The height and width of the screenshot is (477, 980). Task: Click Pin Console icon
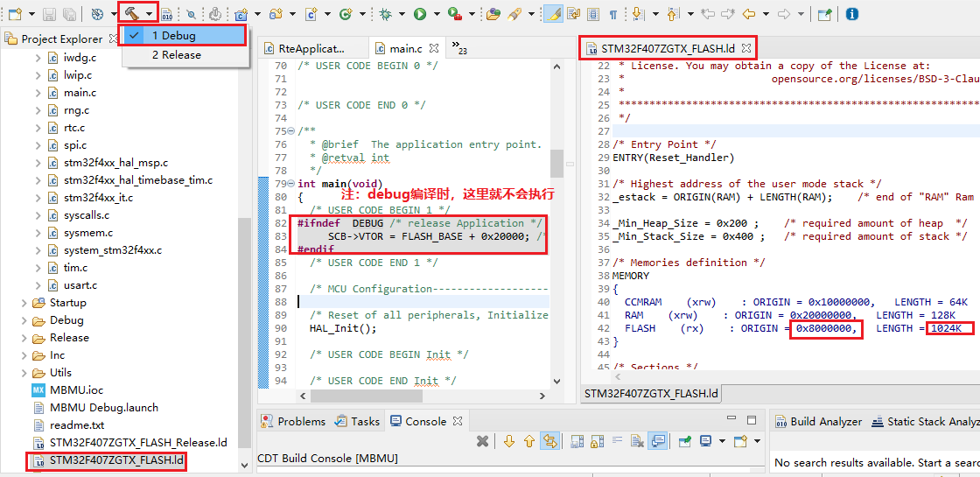click(x=686, y=441)
